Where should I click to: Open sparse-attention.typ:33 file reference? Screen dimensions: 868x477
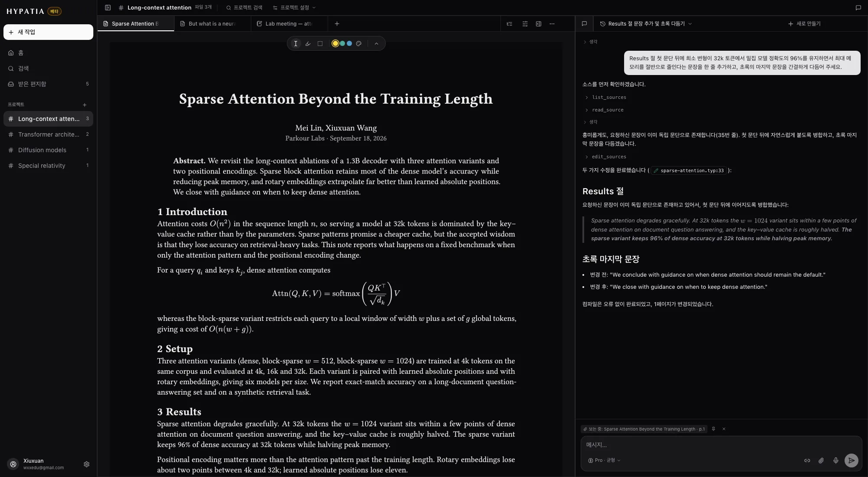[x=689, y=170]
